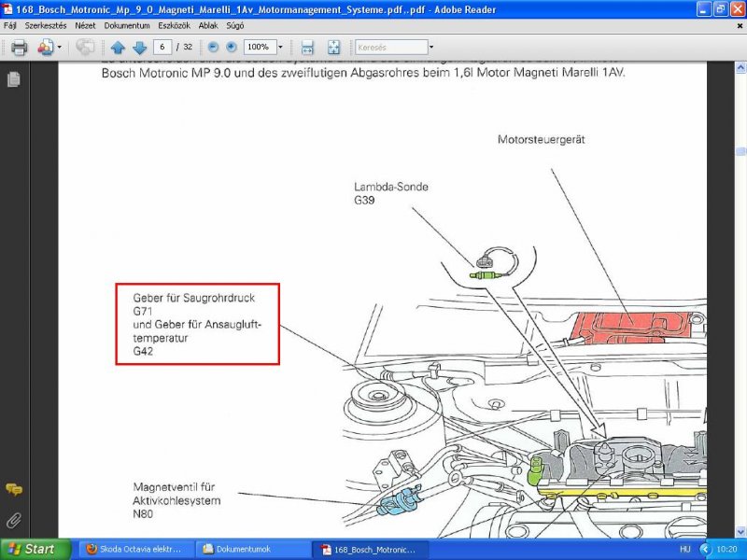747x560 pixels.
Task: Click the 'G42' text
Action: click(x=143, y=352)
